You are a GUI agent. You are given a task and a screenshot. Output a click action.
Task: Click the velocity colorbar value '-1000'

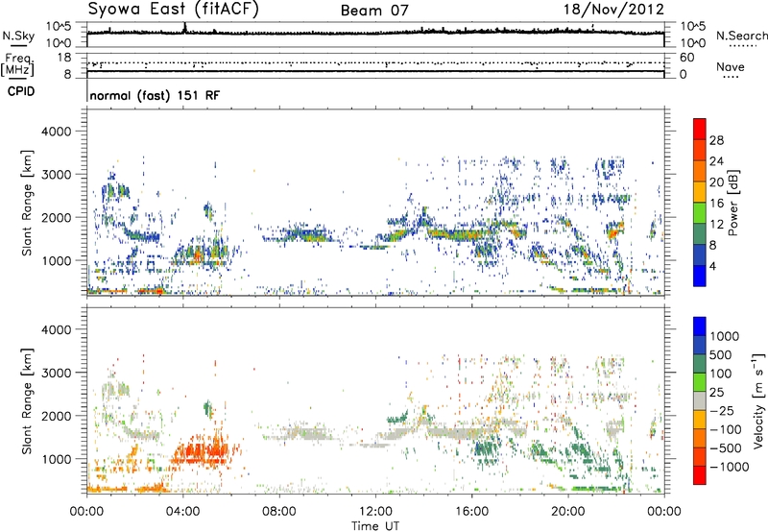coord(729,467)
